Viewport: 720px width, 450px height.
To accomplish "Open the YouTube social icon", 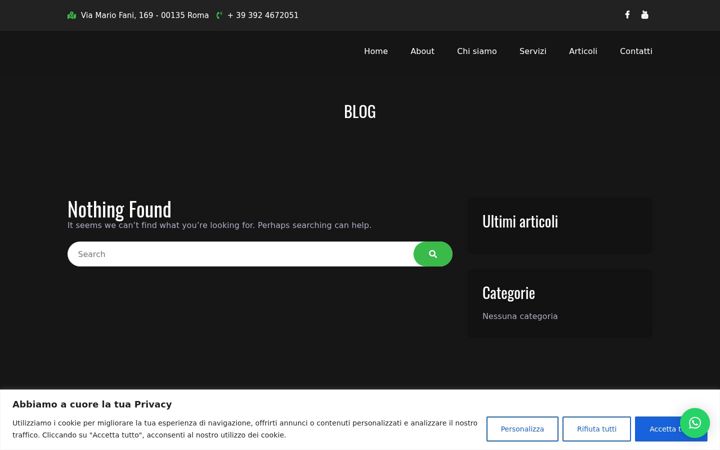I will (645, 15).
